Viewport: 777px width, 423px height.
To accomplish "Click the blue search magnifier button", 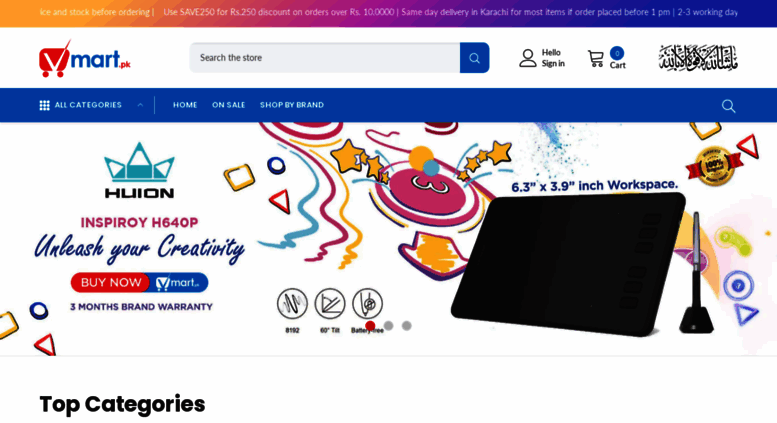I will coord(474,58).
